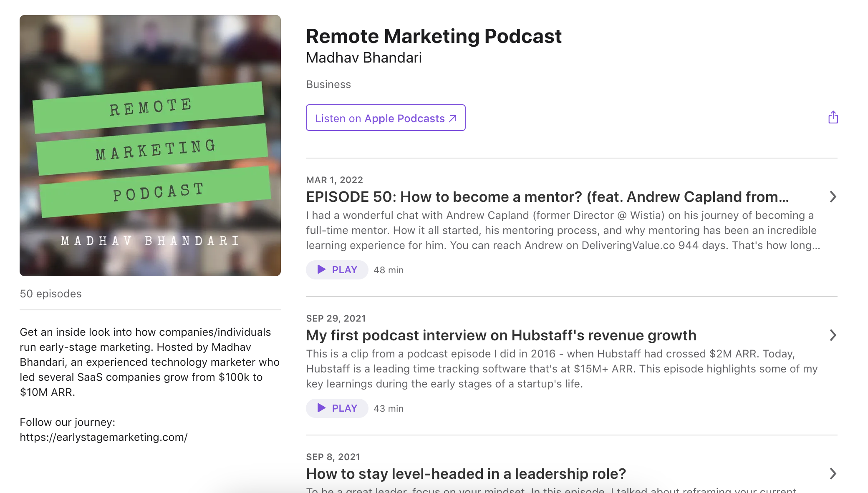The height and width of the screenshot is (493, 868).
Task: Click the Remote Marketing Podcast heading
Action: pos(434,36)
